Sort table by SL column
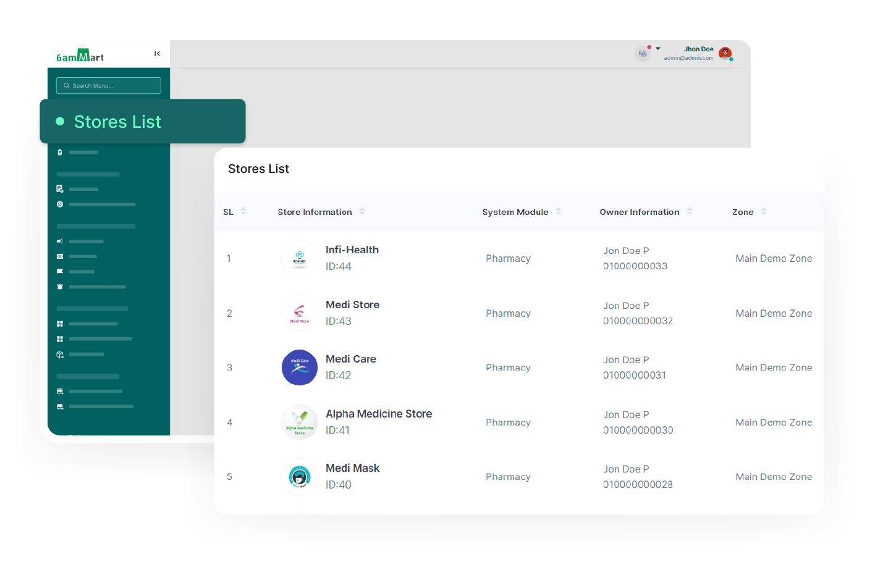This screenshot has width=870, height=588. (243, 211)
